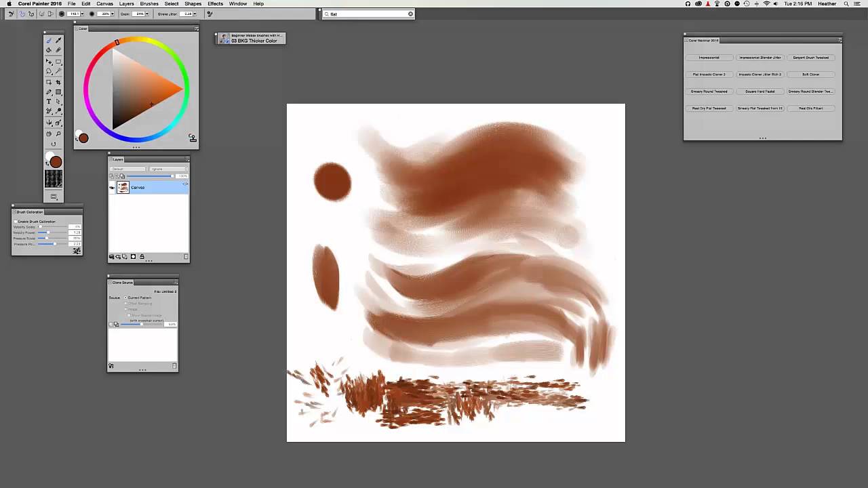Click the trash icon in Clone Source panel

174,366
